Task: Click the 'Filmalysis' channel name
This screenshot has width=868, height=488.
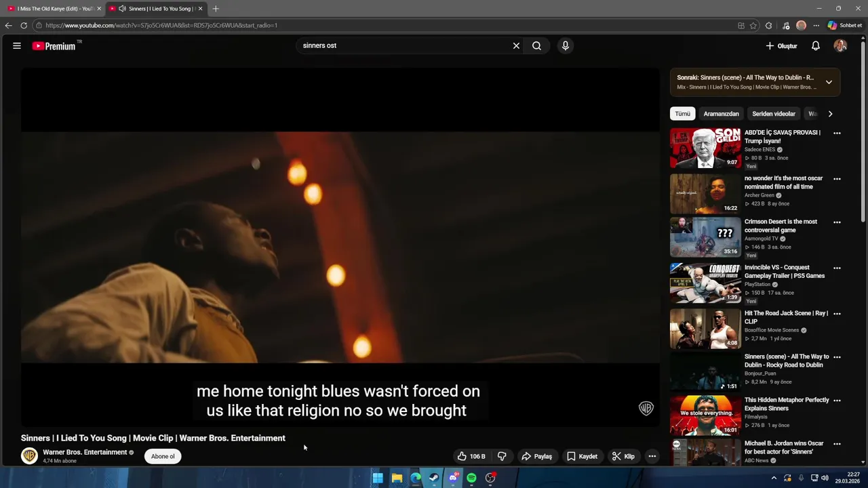Action: (756, 417)
